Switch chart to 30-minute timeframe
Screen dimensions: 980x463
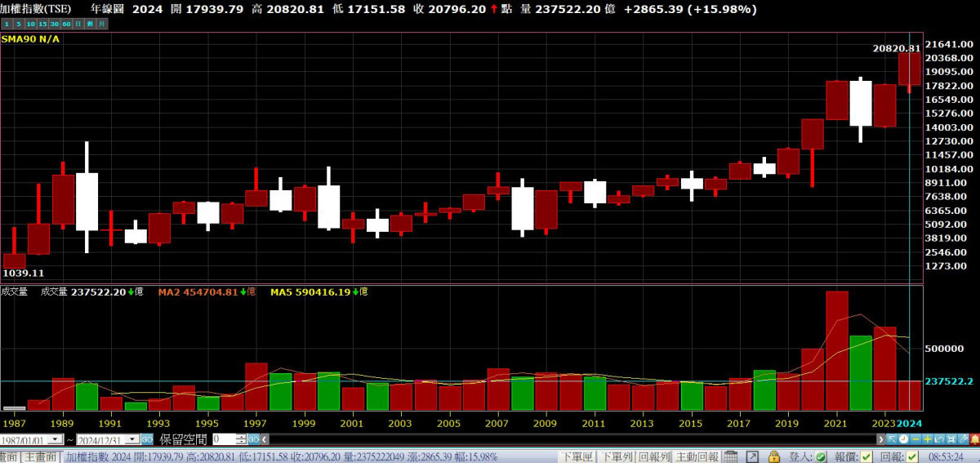click(x=55, y=24)
